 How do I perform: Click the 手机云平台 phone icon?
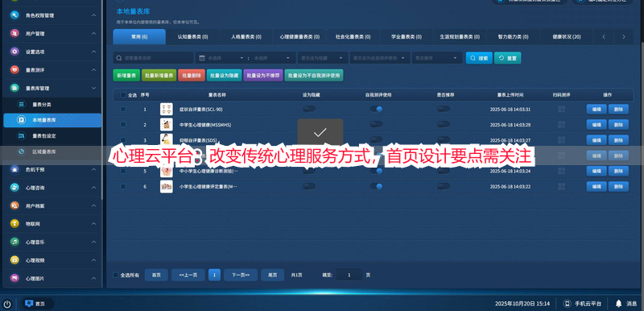pyautogui.click(x=568, y=304)
